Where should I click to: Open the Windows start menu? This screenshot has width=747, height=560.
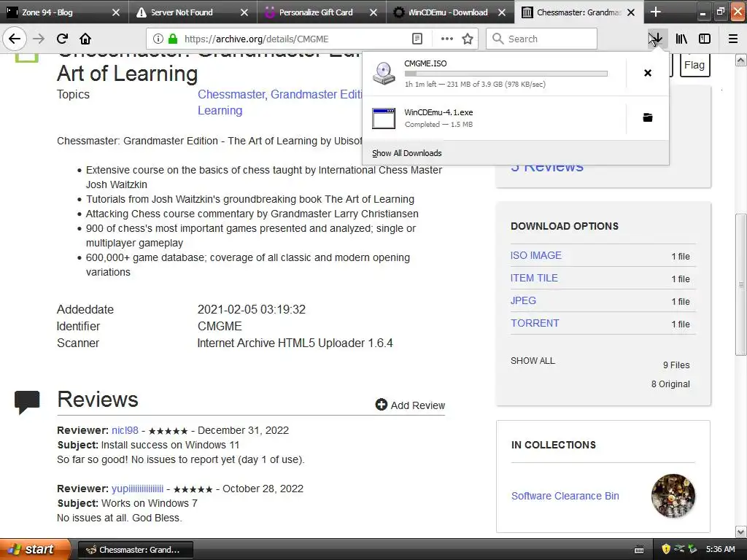[35, 549]
